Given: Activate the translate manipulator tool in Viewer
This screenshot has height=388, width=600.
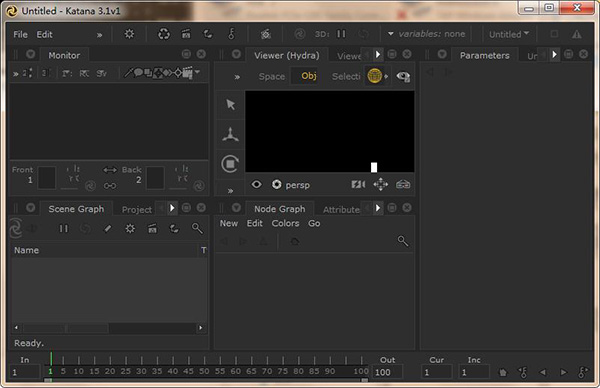Looking at the screenshot, I should [x=230, y=134].
